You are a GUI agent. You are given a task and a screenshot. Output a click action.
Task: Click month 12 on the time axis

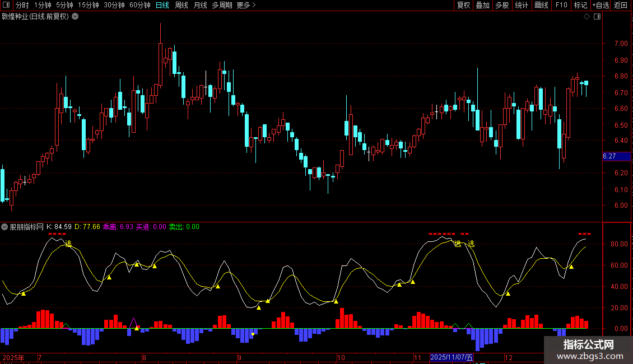coord(509,357)
